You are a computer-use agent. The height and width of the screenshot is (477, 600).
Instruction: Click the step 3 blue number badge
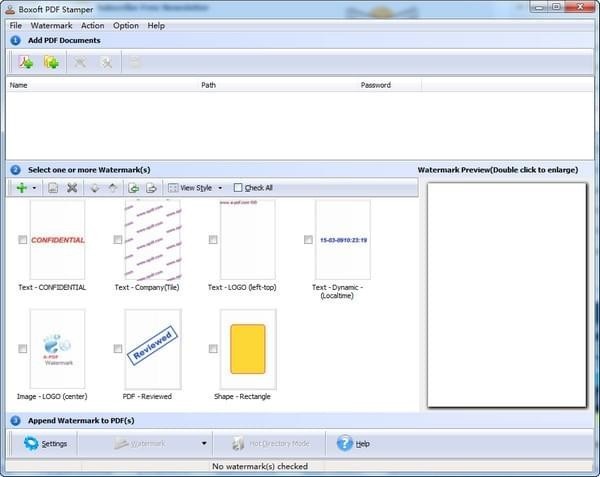click(x=15, y=421)
